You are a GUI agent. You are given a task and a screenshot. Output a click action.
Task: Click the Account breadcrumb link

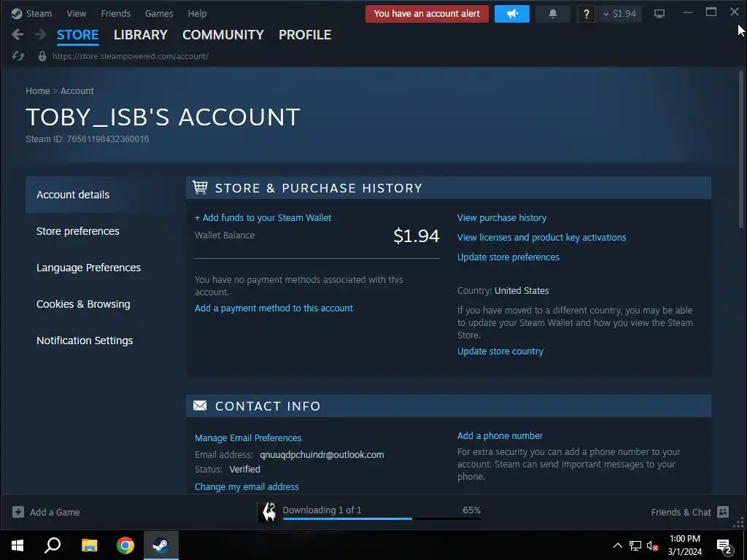pos(77,91)
